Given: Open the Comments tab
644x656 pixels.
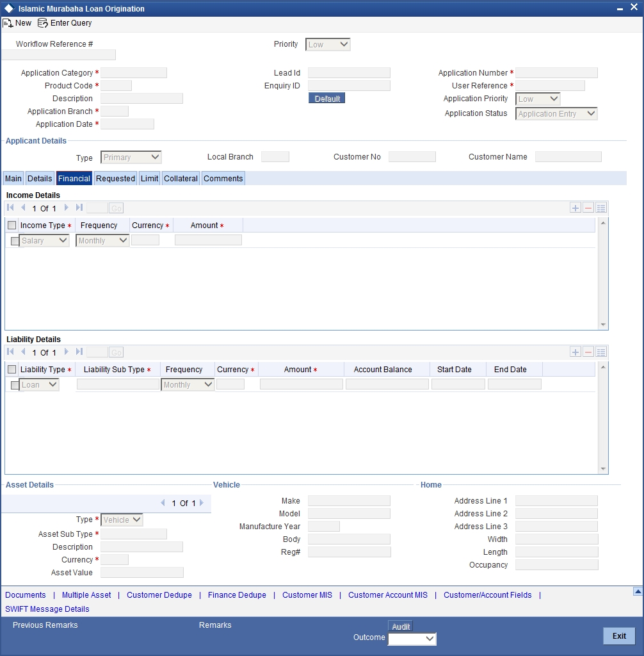Looking at the screenshot, I should coord(223,179).
